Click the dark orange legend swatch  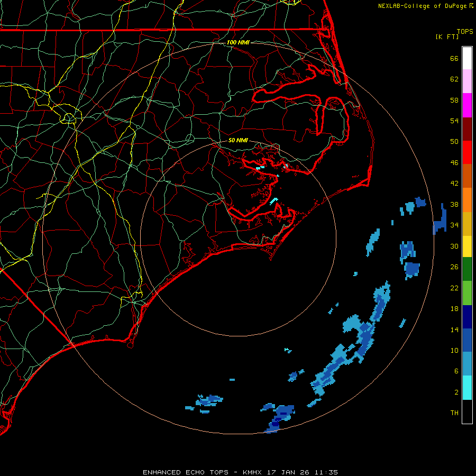[467, 176]
